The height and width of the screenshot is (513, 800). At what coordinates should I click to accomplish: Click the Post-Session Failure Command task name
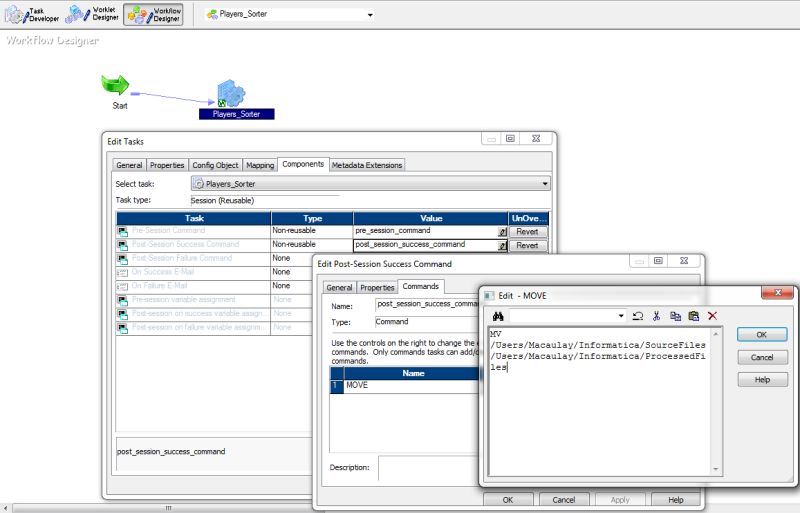click(x=182, y=258)
